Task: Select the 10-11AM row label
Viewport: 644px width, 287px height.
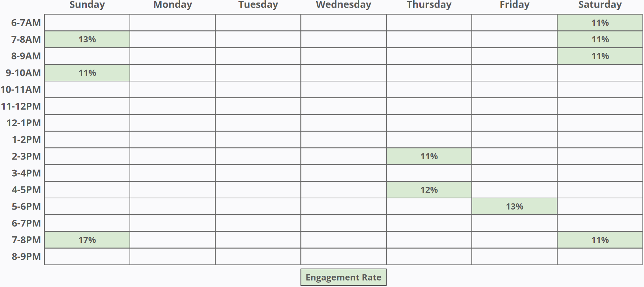Action: [x=21, y=89]
